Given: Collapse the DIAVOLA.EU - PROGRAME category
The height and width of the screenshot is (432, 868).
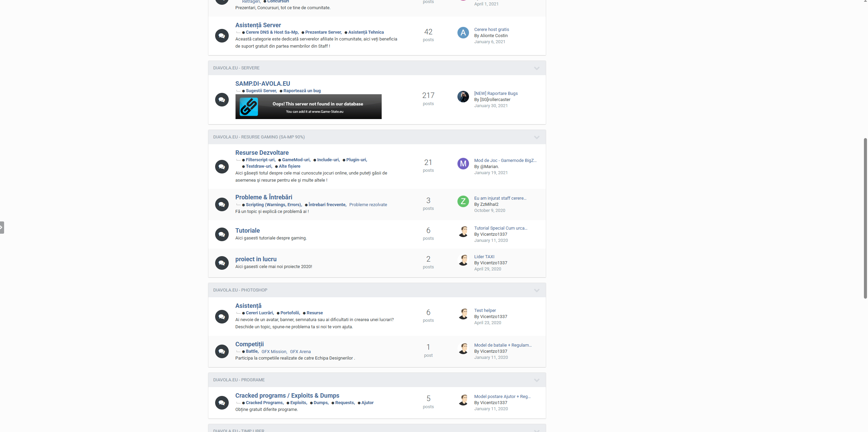Looking at the screenshot, I should pos(537,380).
